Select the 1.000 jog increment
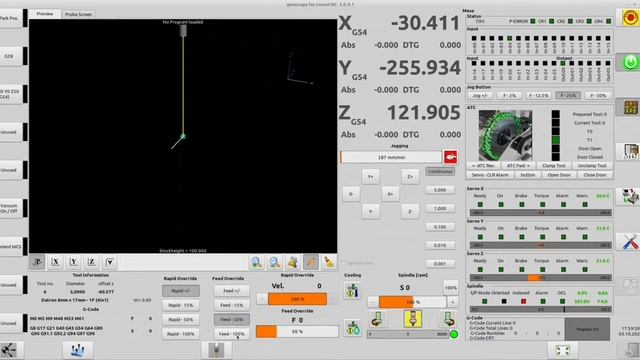 click(x=440, y=208)
